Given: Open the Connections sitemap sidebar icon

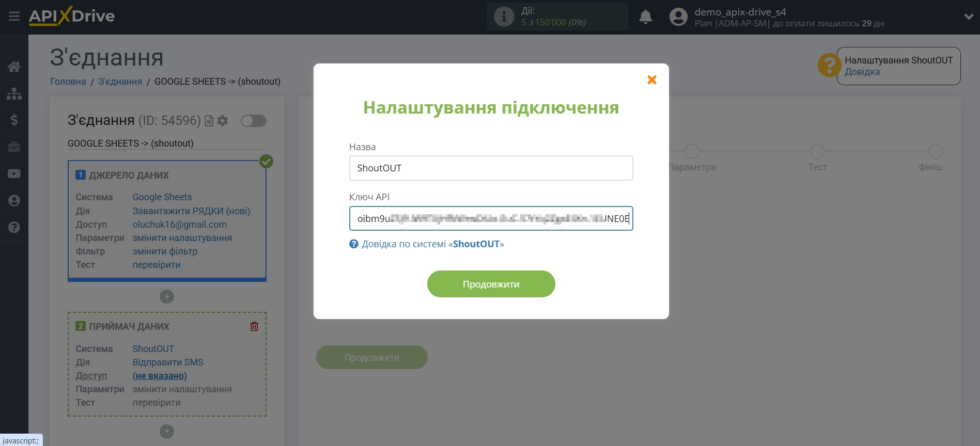Looking at the screenshot, I should pyautogui.click(x=14, y=93).
